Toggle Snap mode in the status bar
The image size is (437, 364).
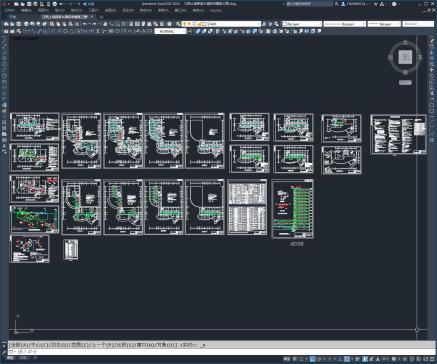[301, 359]
